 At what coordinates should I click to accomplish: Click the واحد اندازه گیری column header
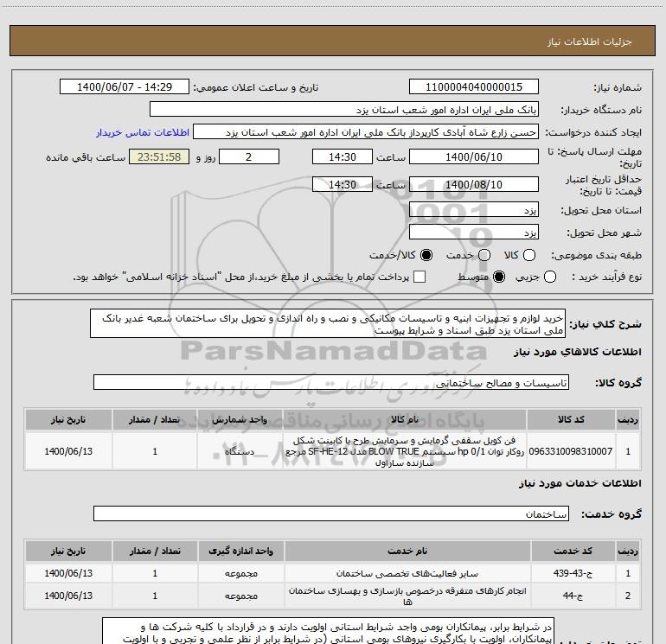point(240,551)
